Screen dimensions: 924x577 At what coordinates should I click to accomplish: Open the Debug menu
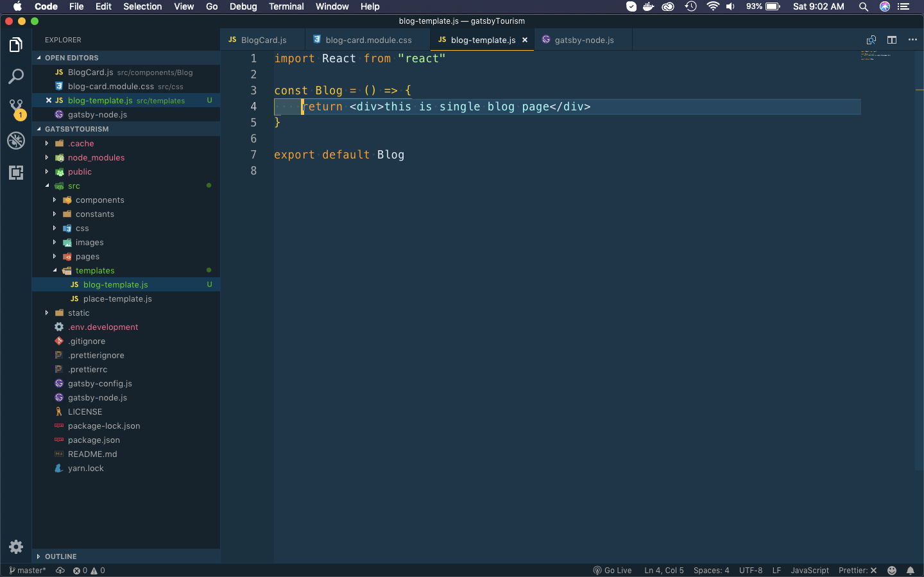pos(243,6)
